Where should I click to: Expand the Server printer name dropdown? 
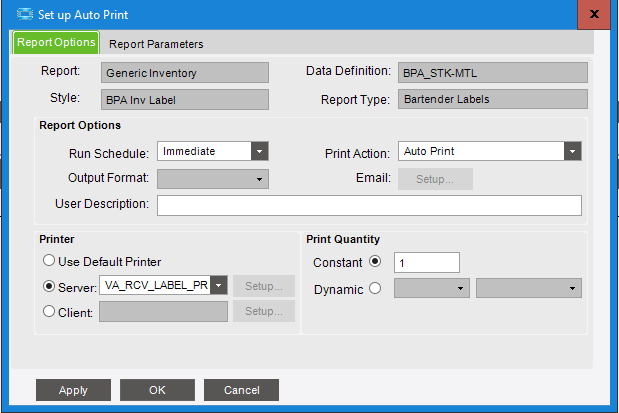pyautogui.click(x=219, y=285)
